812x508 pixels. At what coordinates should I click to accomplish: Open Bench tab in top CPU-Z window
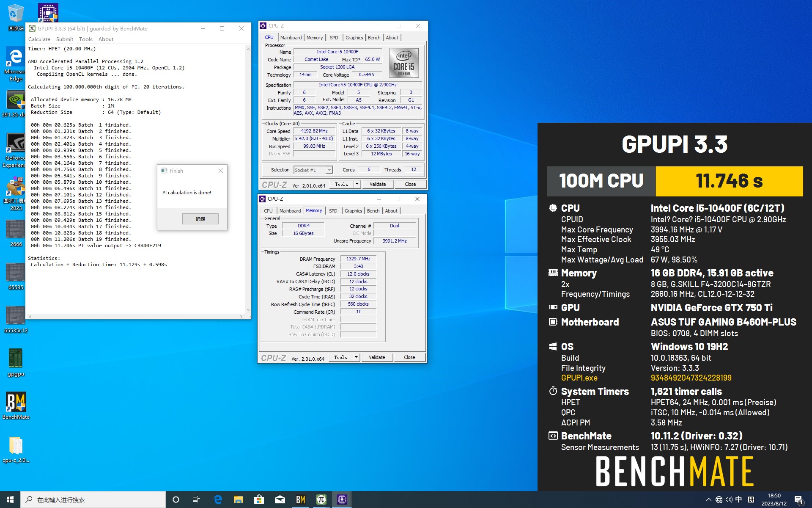(374, 38)
